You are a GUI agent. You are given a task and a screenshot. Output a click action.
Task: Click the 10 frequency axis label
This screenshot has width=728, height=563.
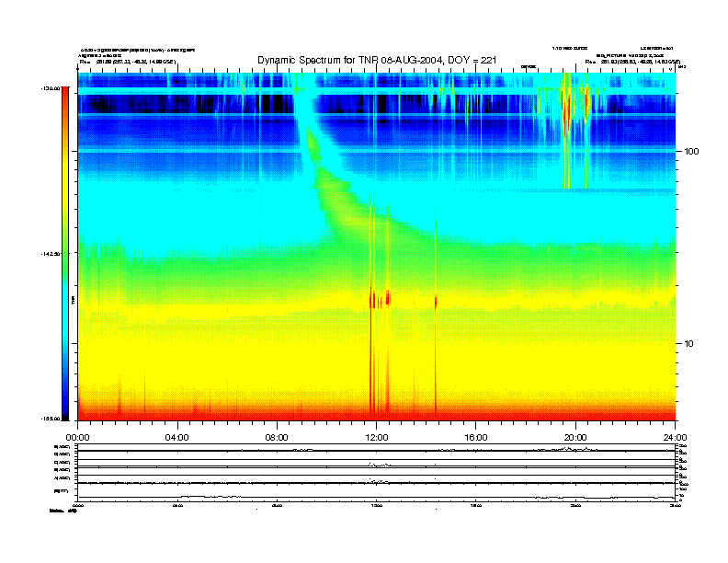(x=689, y=344)
